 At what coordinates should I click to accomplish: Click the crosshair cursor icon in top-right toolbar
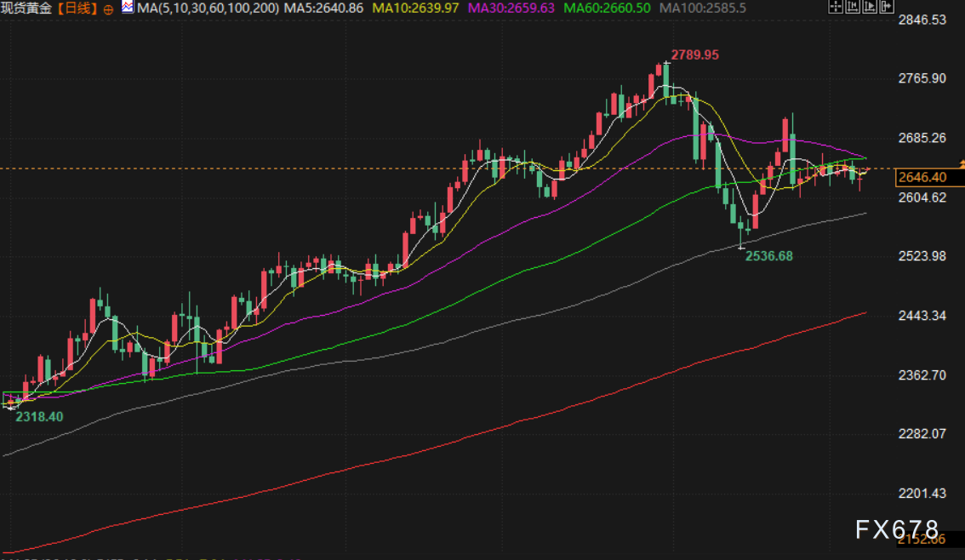click(x=836, y=6)
